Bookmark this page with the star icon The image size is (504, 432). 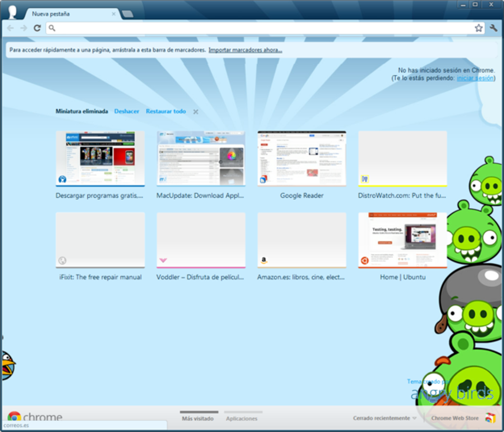[479, 28]
